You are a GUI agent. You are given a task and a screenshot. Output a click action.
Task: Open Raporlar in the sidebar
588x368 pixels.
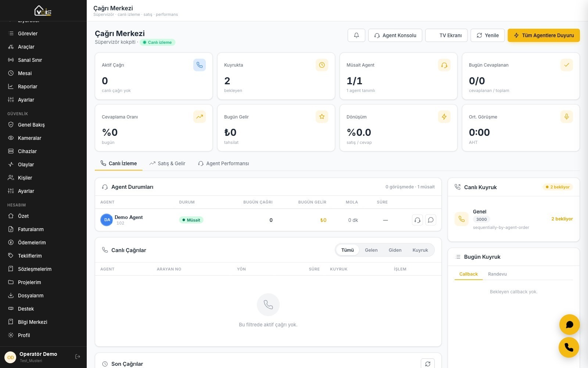43,86
